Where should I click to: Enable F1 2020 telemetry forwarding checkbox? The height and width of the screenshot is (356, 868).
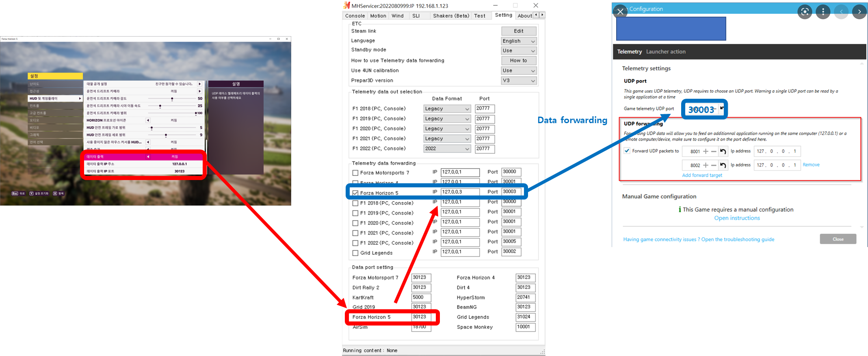pyautogui.click(x=355, y=223)
